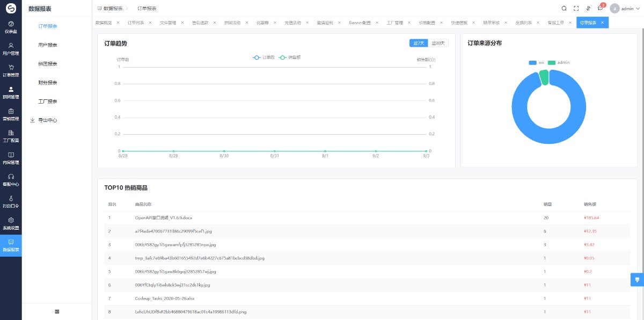Switch to the 数据概览 tab
This screenshot has height=320, width=644.
(104, 23)
